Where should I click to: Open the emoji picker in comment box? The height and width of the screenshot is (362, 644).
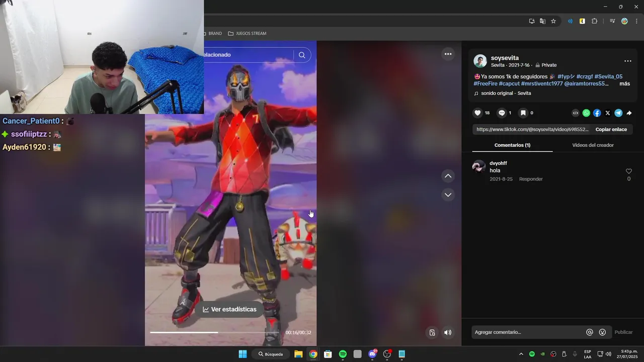tap(602, 332)
